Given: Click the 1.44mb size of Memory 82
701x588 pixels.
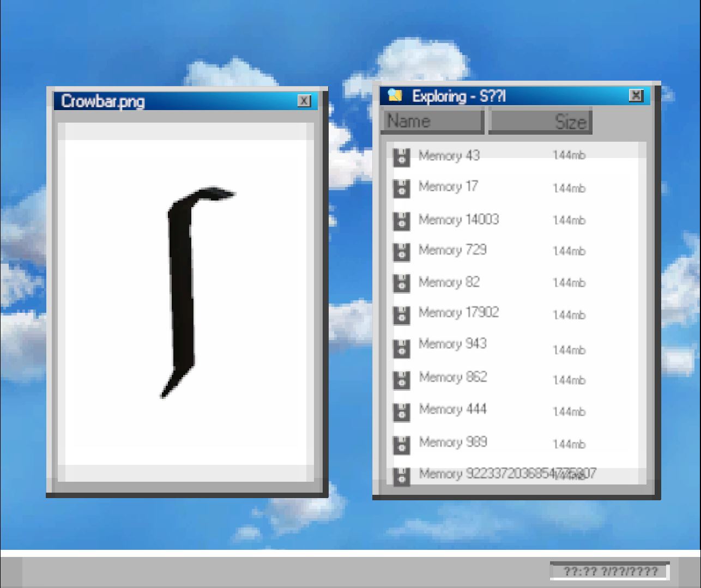Looking at the screenshot, I should 569,283.
